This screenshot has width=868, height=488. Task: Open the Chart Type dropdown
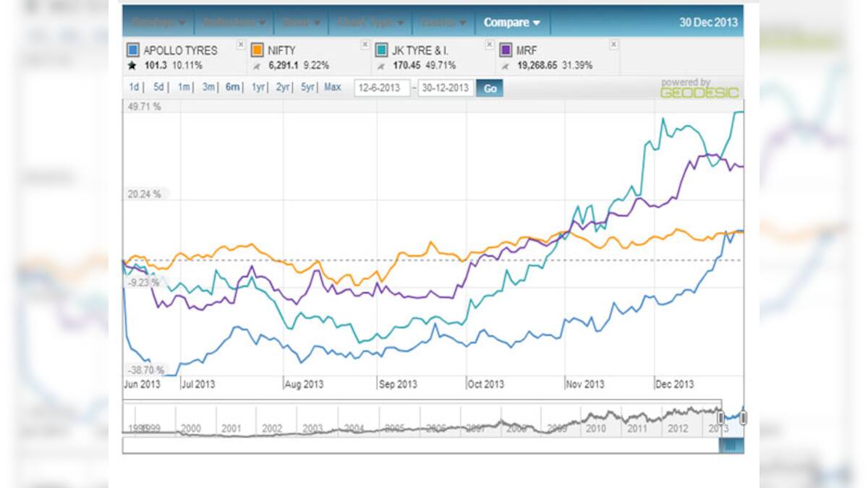365,22
